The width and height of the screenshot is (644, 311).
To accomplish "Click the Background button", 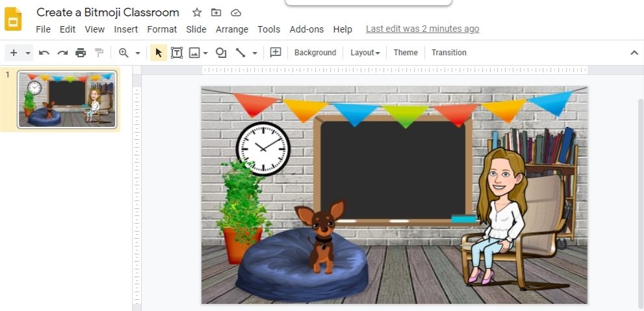I will (x=315, y=53).
